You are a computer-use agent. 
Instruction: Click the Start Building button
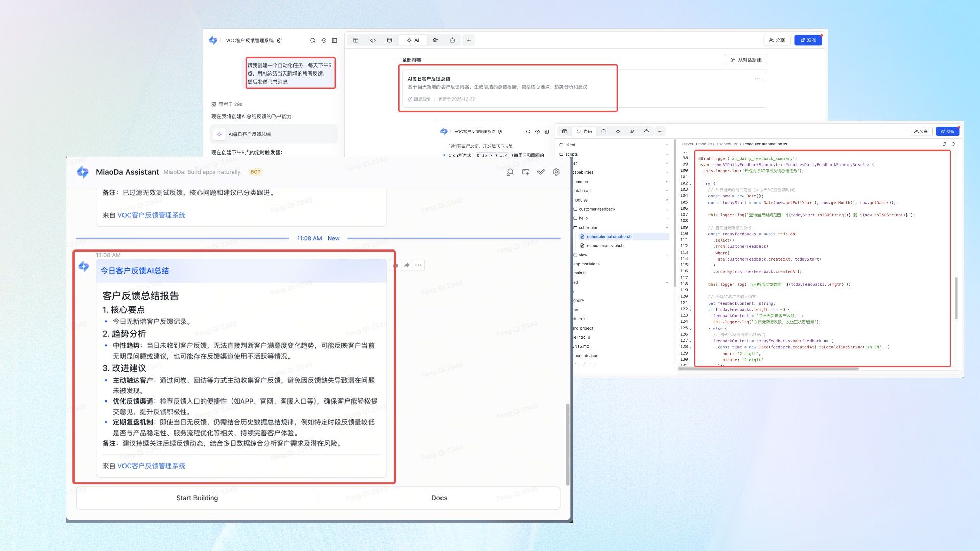coord(197,498)
